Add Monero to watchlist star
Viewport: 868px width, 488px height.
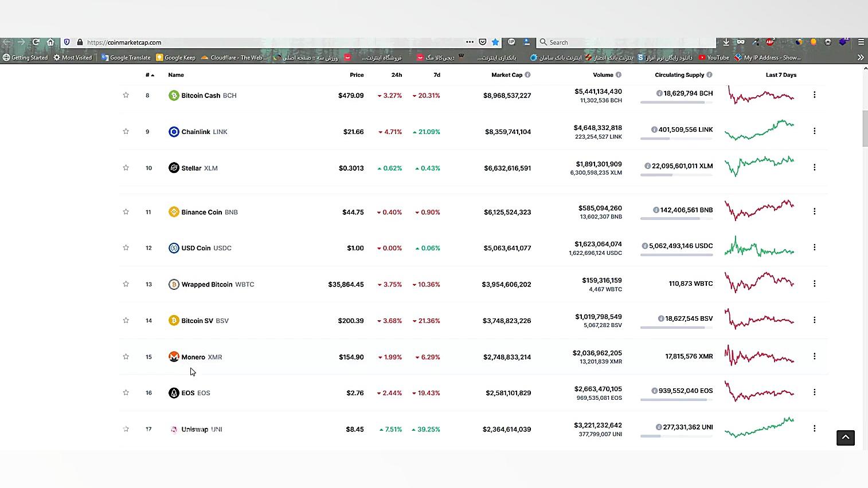(126, 356)
